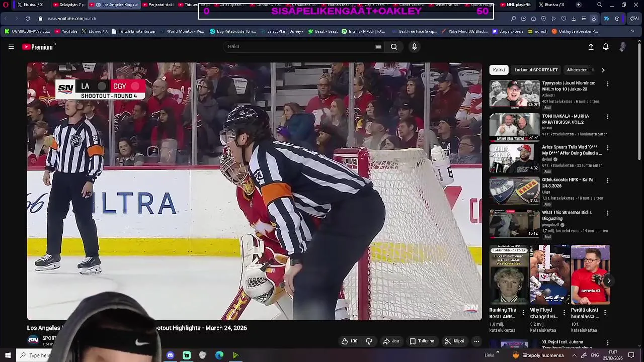Open XL Pojat feat. Juhana video
The image size is (644, 362).
(514, 345)
